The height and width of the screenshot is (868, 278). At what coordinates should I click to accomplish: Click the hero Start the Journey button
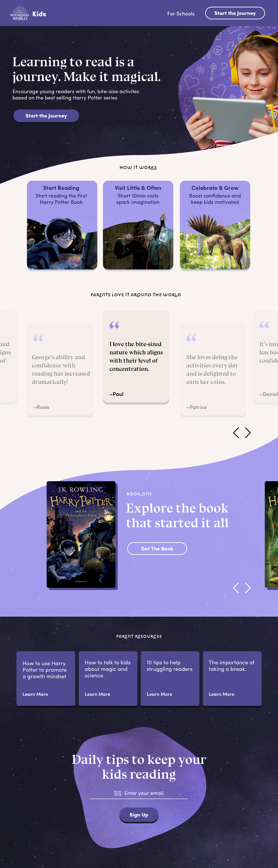click(46, 116)
